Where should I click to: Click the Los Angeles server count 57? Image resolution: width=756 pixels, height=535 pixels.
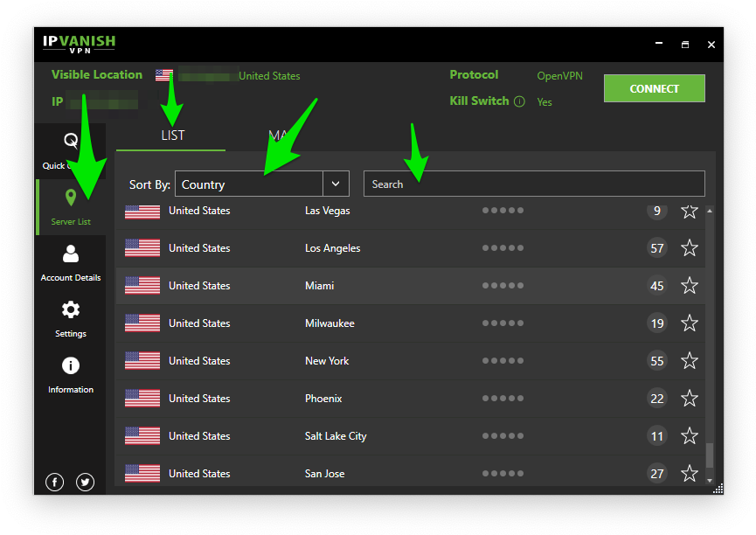(657, 248)
